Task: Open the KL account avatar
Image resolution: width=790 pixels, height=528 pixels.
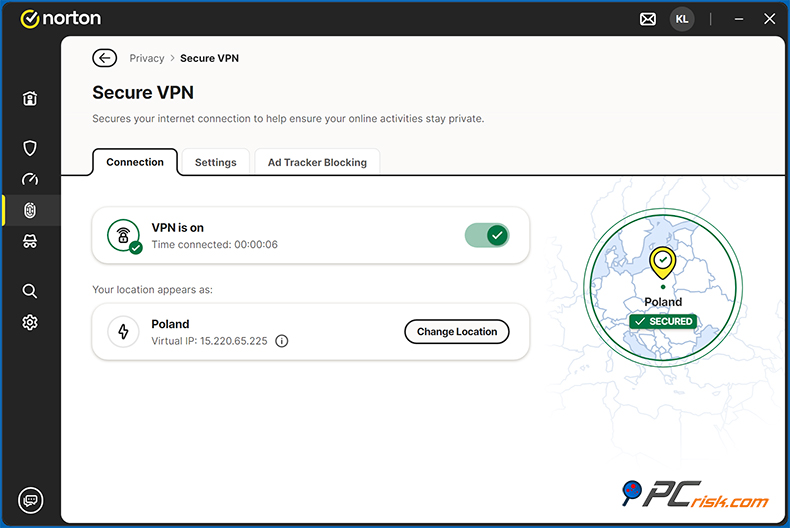Action: (x=682, y=19)
